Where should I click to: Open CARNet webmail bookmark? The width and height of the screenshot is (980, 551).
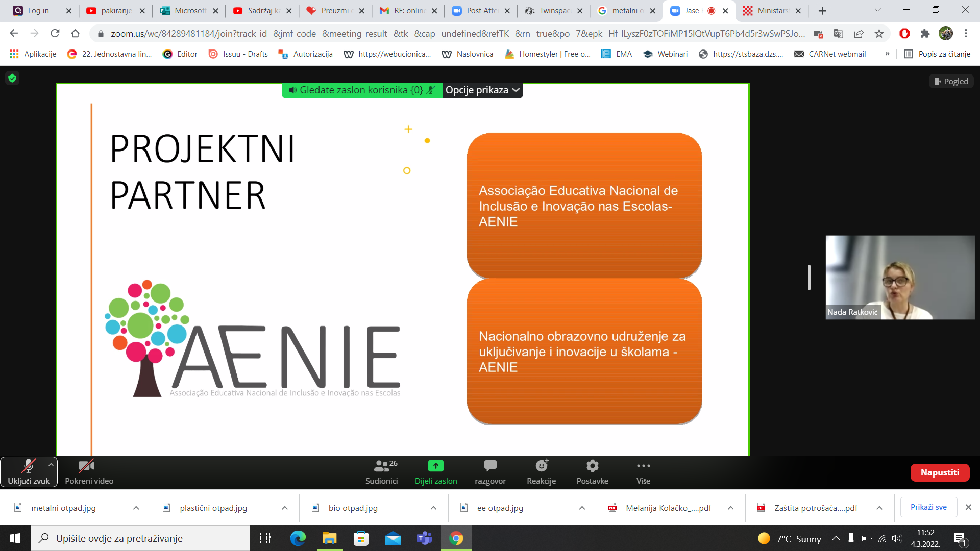830,54
